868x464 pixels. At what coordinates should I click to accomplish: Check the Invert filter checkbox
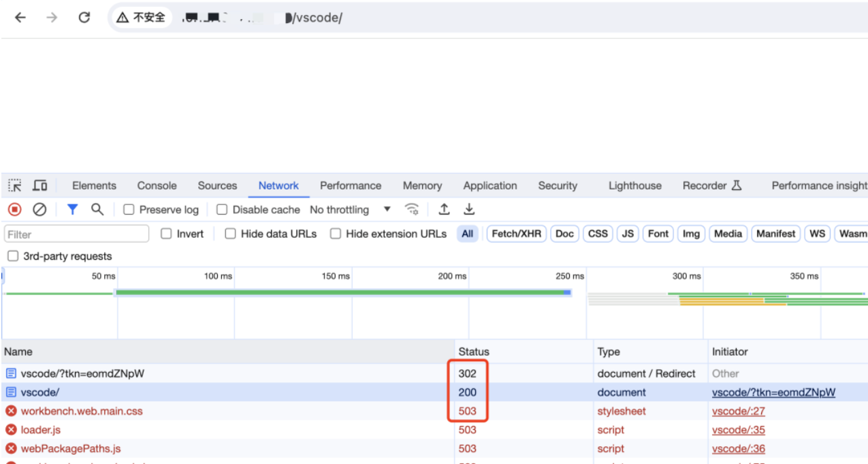coord(166,234)
